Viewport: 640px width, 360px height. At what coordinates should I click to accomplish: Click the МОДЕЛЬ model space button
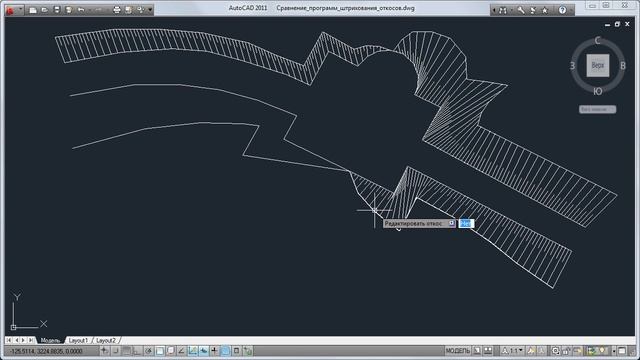coord(458,351)
